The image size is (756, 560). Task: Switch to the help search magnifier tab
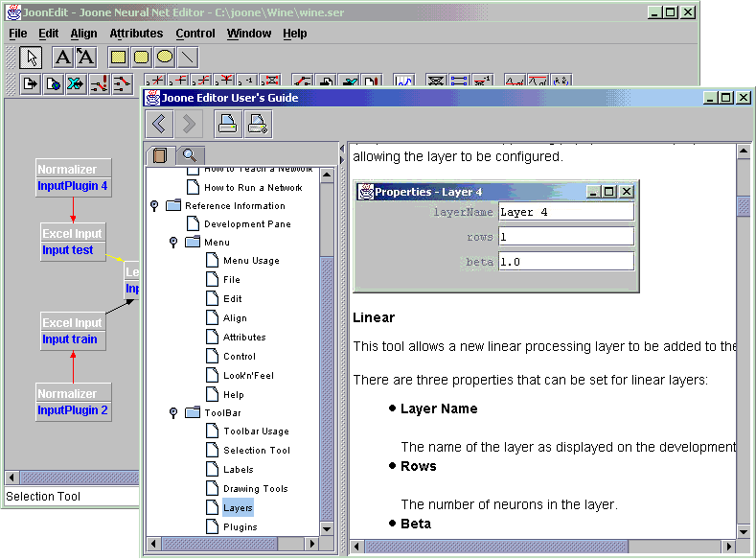188,155
